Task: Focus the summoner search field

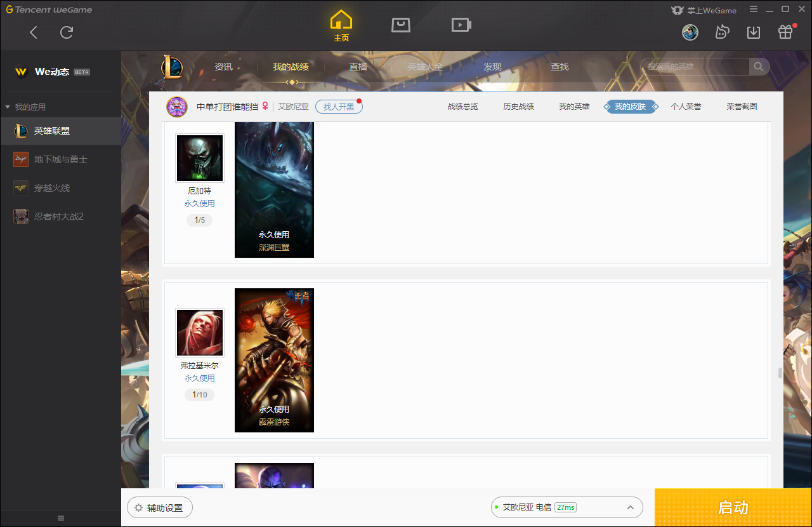Action: click(x=695, y=67)
